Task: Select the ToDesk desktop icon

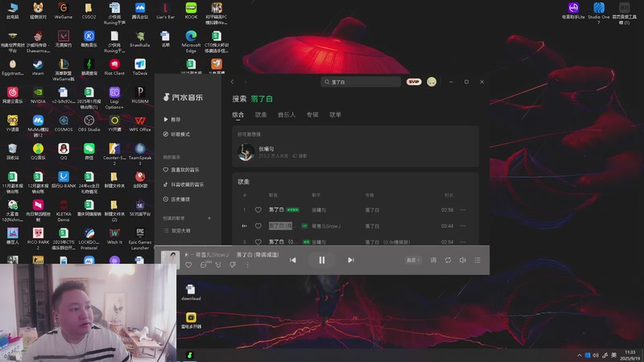Action: click(139, 68)
